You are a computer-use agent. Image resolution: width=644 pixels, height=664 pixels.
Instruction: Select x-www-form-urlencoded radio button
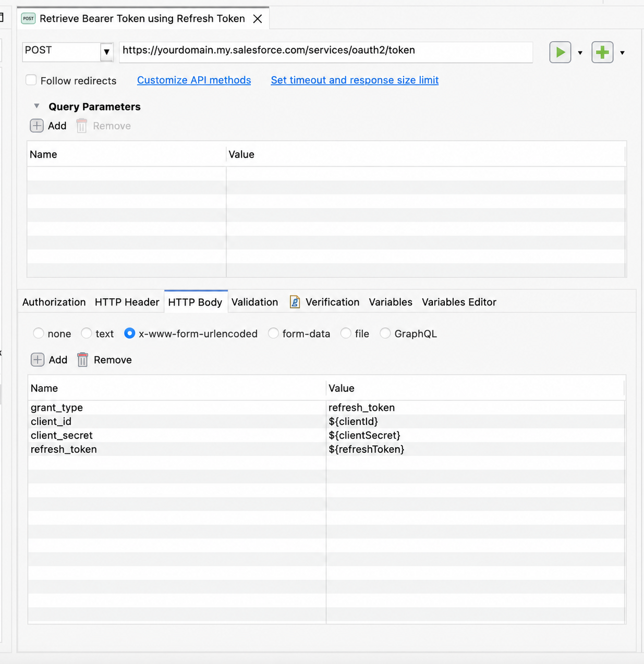click(130, 334)
